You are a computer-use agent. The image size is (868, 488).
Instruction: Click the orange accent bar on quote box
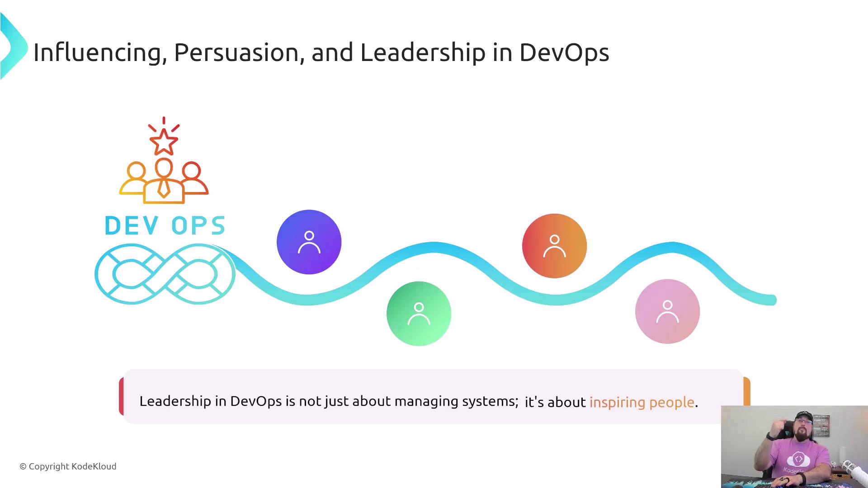[x=747, y=391]
